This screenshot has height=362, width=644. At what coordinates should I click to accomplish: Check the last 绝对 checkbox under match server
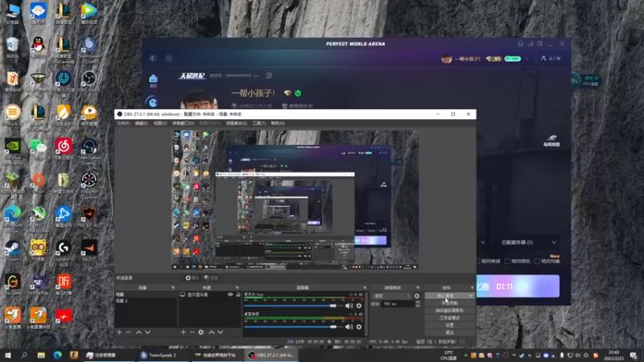(x=537, y=261)
